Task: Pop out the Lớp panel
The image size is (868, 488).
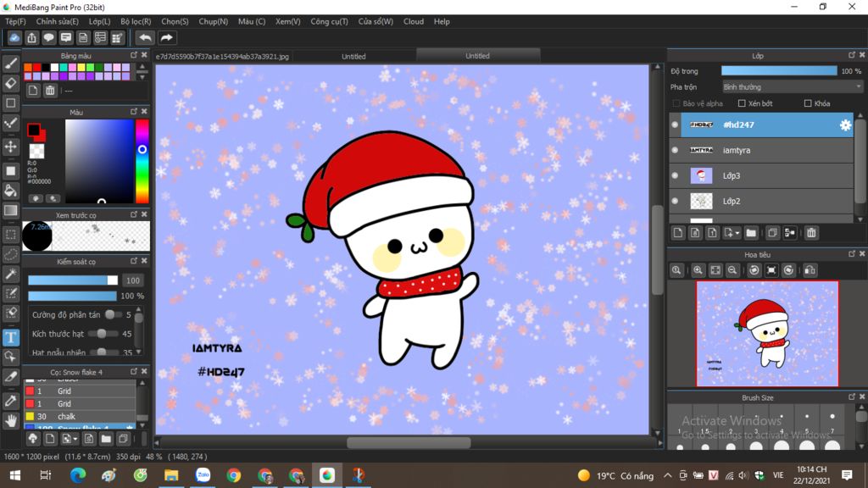Action: point(851,55)
